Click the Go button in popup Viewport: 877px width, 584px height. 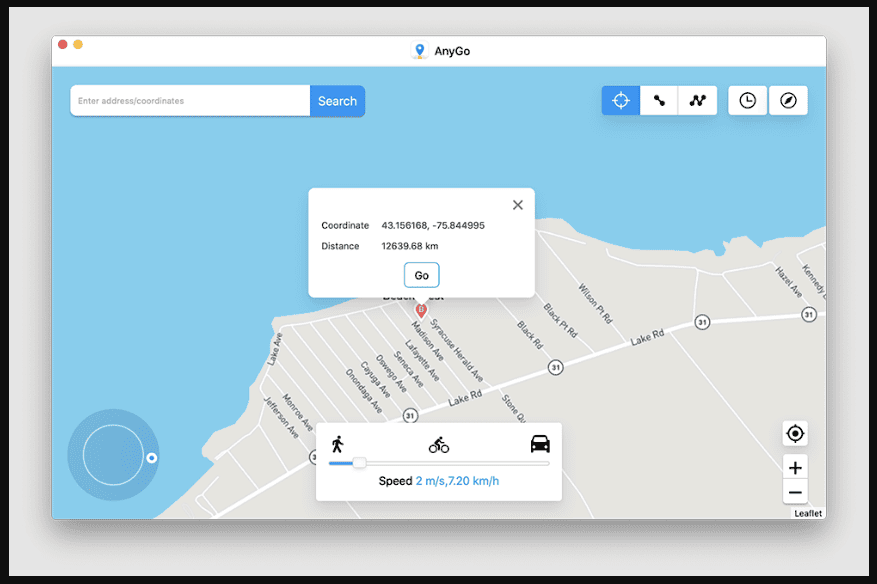[x=422, y=275]
